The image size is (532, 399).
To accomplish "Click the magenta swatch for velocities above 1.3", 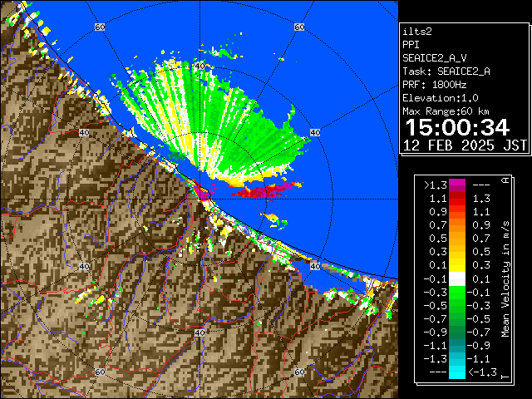I will click(457, 185).
